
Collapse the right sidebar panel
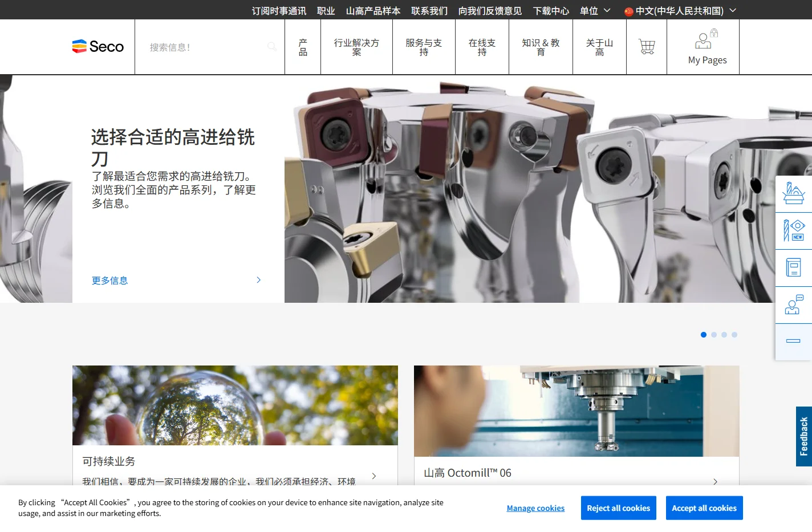tap(793, 341)
